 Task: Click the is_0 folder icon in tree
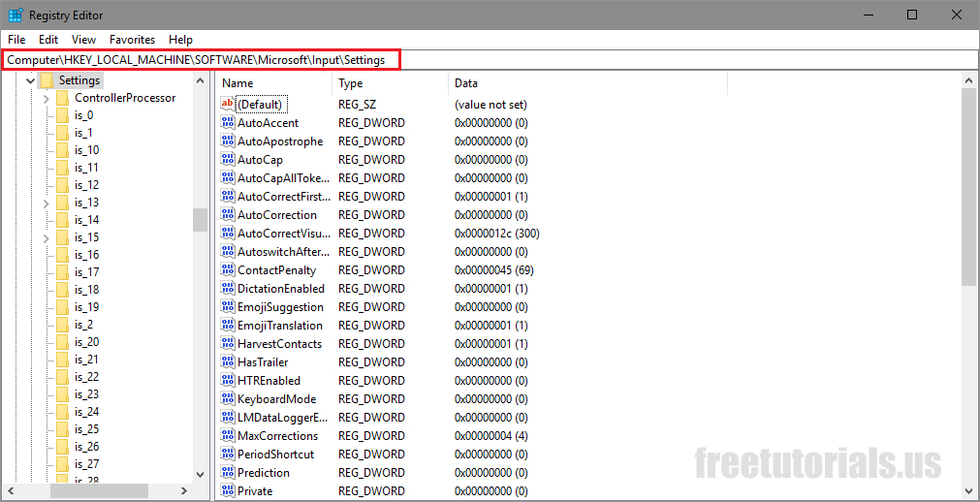click(x=63, y=115)
